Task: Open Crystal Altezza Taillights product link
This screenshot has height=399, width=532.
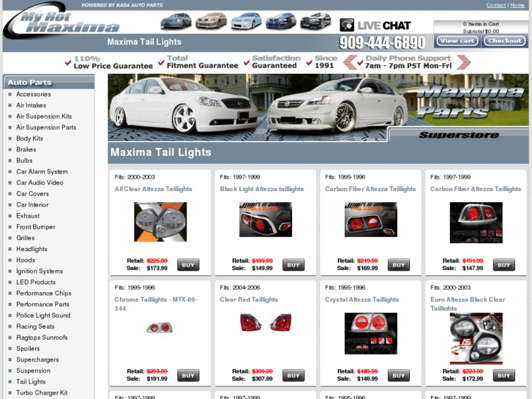Action: (361, 300)
